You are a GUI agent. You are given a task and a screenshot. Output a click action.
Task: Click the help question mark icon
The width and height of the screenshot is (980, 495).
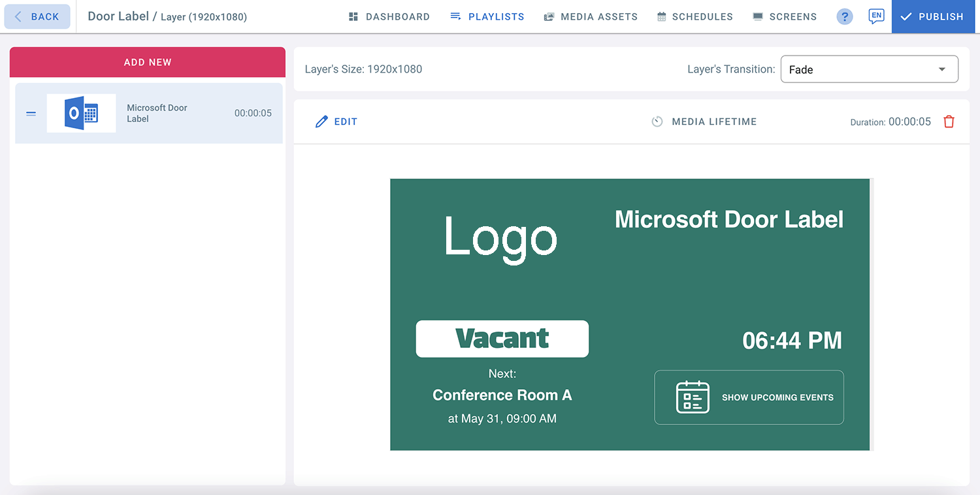(x=845, y=17)
